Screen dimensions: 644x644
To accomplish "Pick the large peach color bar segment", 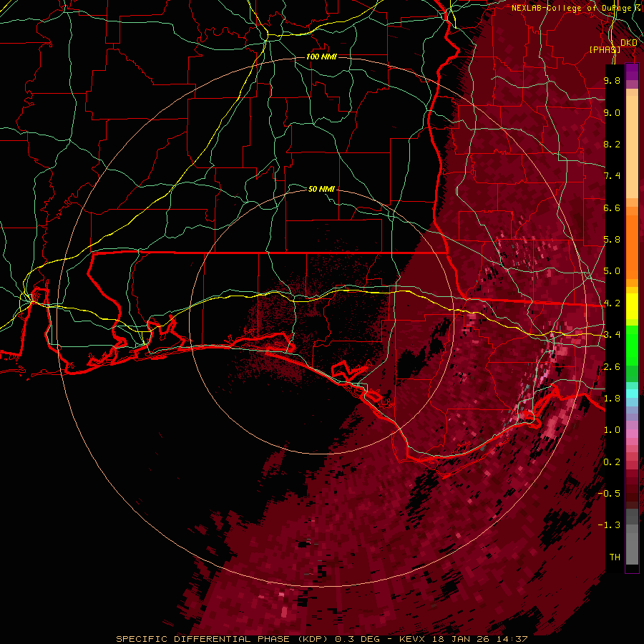I will click(632, 148).
